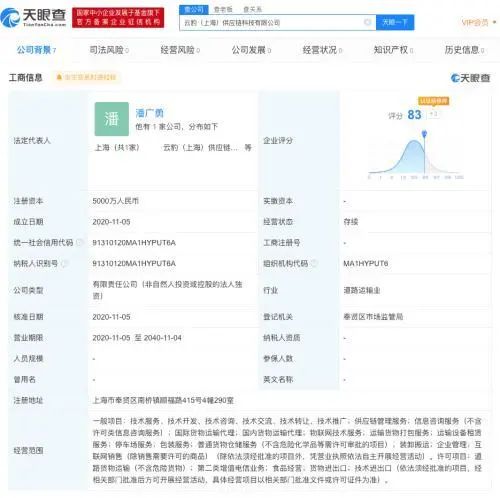The width and height of the screenshot is (500, 498).
Task: Click the 实缴资本 row label
Action: click(x=278, y=201)
